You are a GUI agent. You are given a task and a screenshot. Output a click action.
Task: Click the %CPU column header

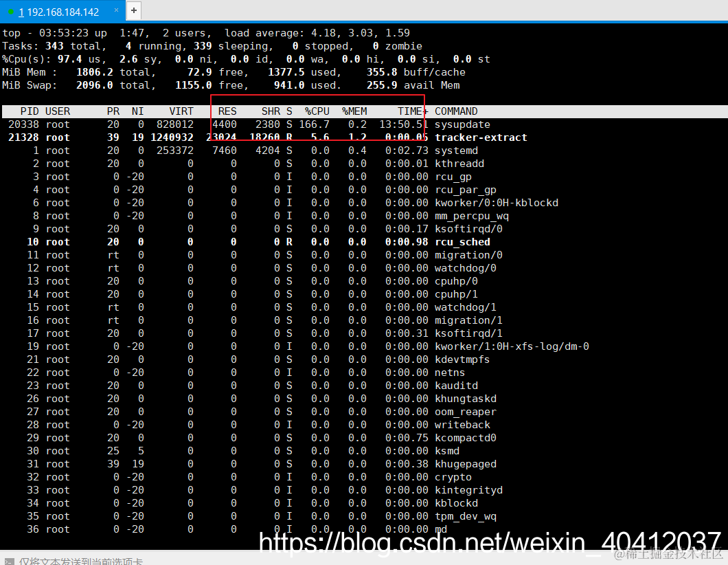click(317, 111)
